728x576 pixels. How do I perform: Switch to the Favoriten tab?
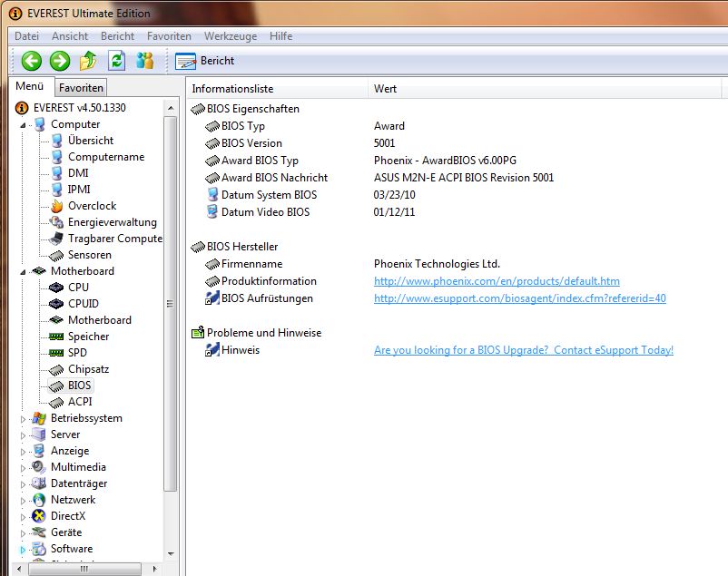(81, 88)
